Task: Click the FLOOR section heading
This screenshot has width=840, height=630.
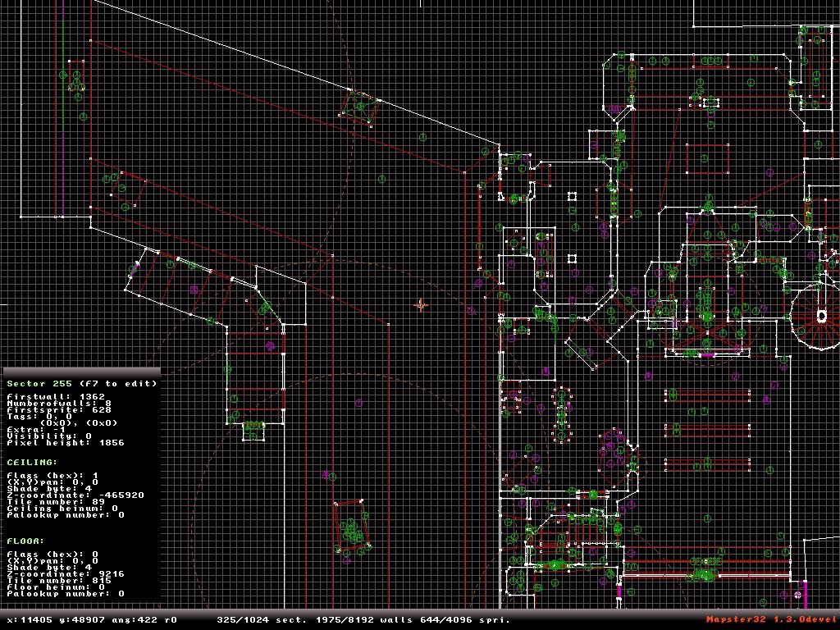Action: coord(25,541)
